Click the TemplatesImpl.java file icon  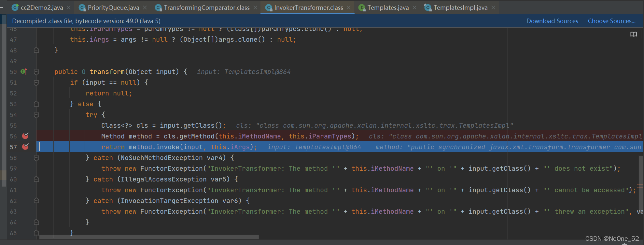point(428,7)
